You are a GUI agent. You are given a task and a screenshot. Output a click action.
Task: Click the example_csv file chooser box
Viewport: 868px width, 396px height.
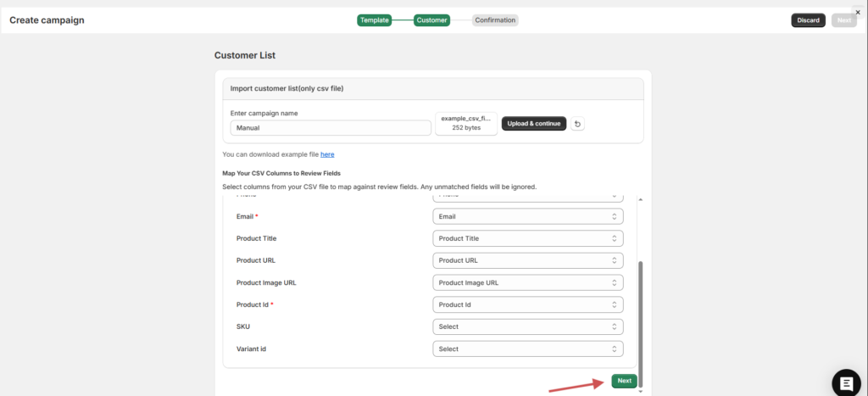coord(466,123)
